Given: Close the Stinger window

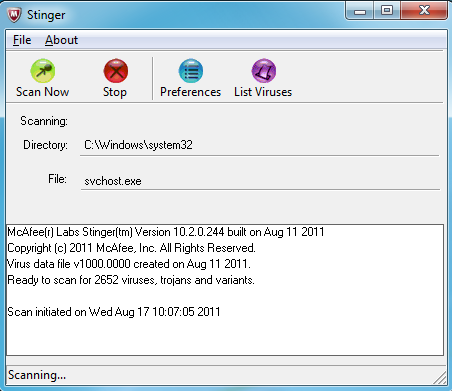Looking at the screenshot, I should tap(424, 11).
